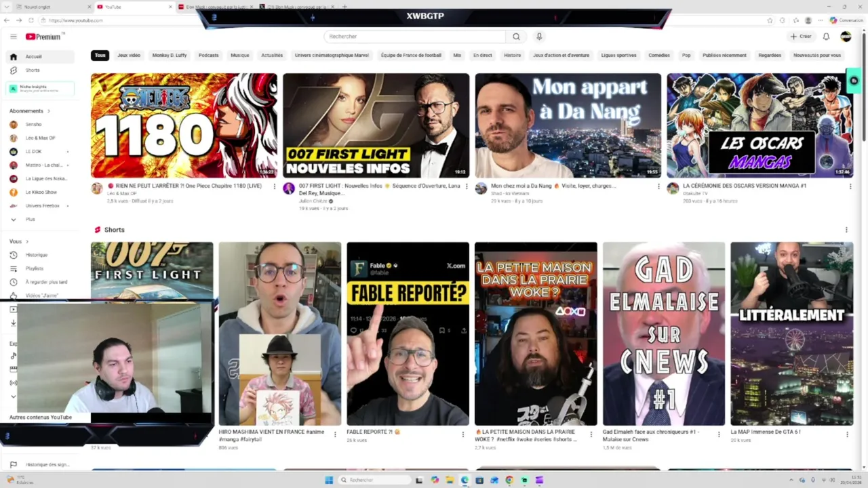The image size is (868, 488).
Task: Go to Accueil in the sidebar
Action: (41, 57)
